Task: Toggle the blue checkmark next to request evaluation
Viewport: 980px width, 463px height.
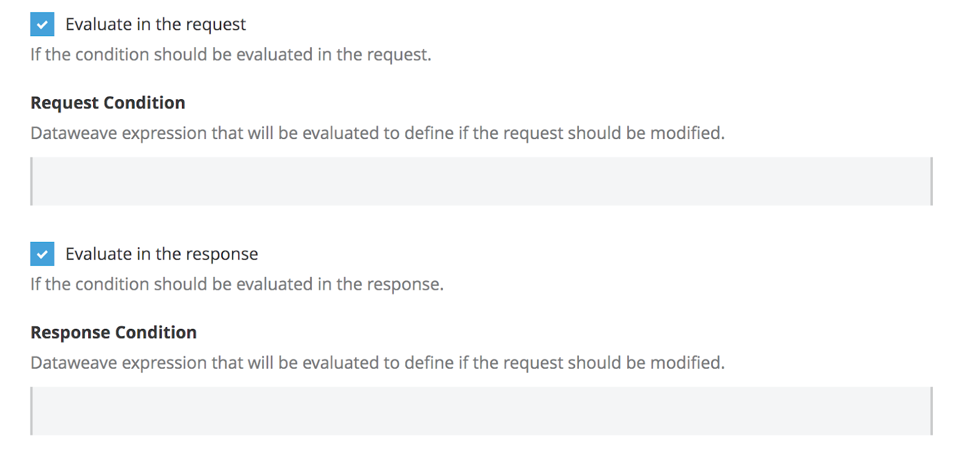Action: 42,24
